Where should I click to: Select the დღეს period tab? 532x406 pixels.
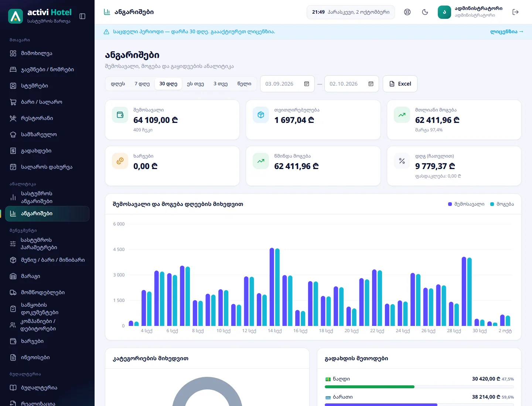pyautogui.click(x=118, y=84)
